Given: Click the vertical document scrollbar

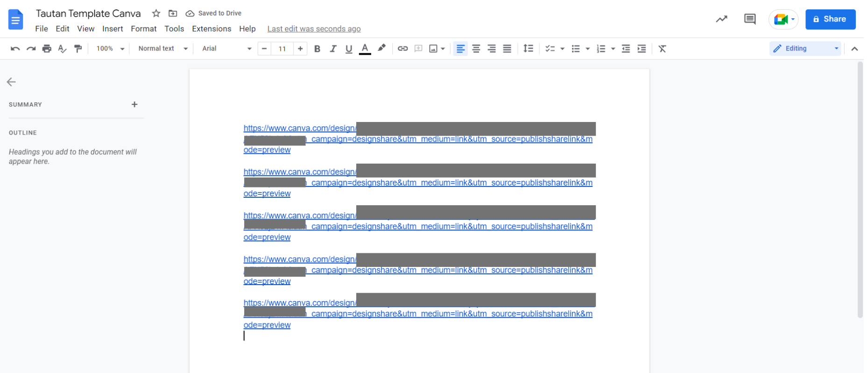Looking at the screenshot, I should coord(860,190).
